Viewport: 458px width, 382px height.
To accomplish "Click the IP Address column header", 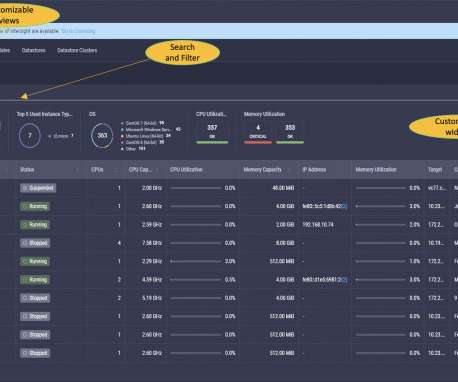I will [314, 170].
